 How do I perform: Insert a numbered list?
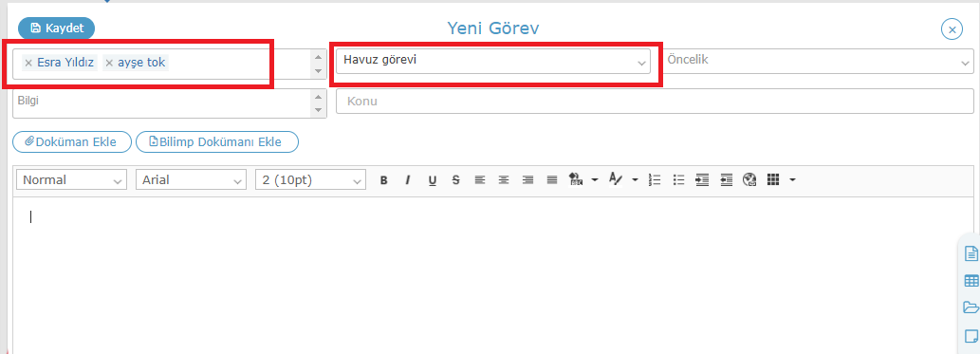coord(655,180)
